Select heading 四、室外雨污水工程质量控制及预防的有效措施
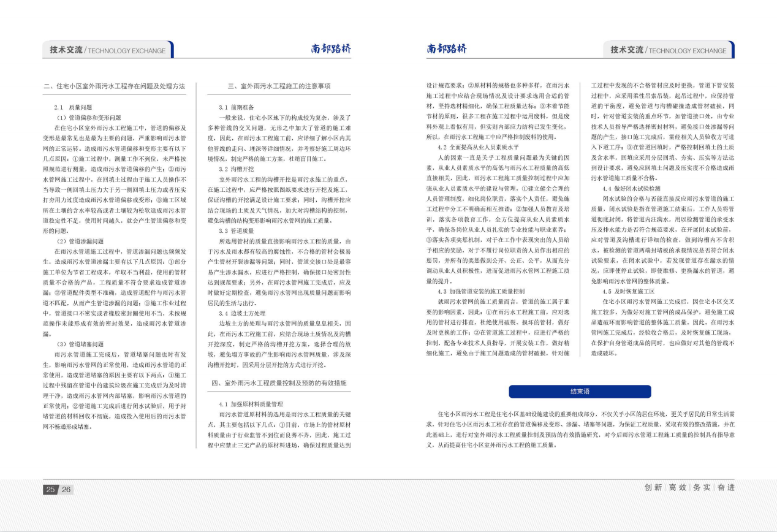Viewport: 777px width, 532px height. coord(279,382)
